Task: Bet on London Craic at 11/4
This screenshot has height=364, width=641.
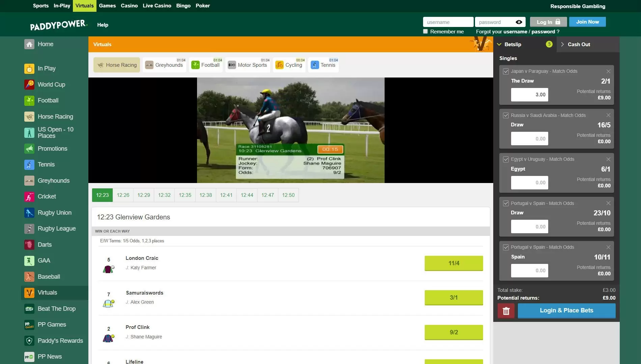Action: [x=454, y=263]
